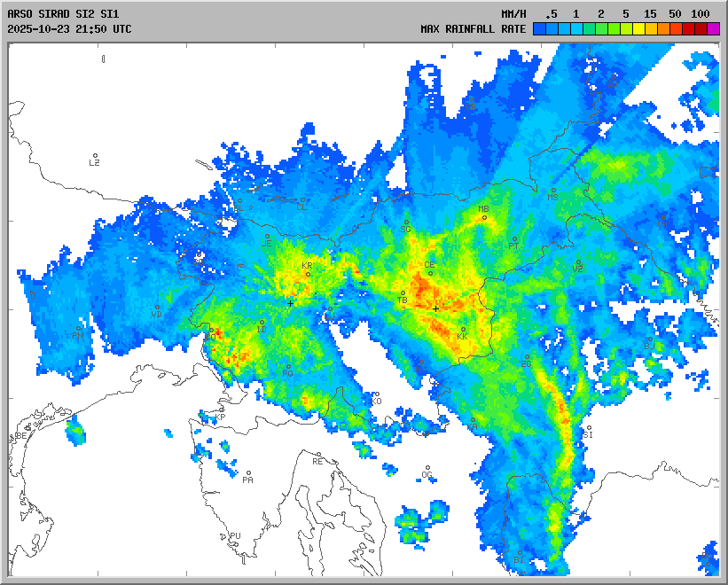The image size is (728, 585).
Task: Select the KK city marker
Action: [x=463, y=329]
